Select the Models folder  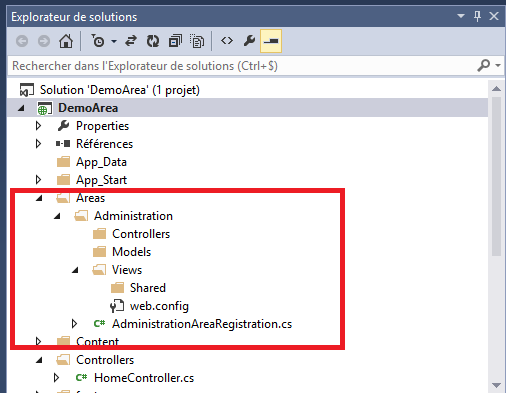132,252
